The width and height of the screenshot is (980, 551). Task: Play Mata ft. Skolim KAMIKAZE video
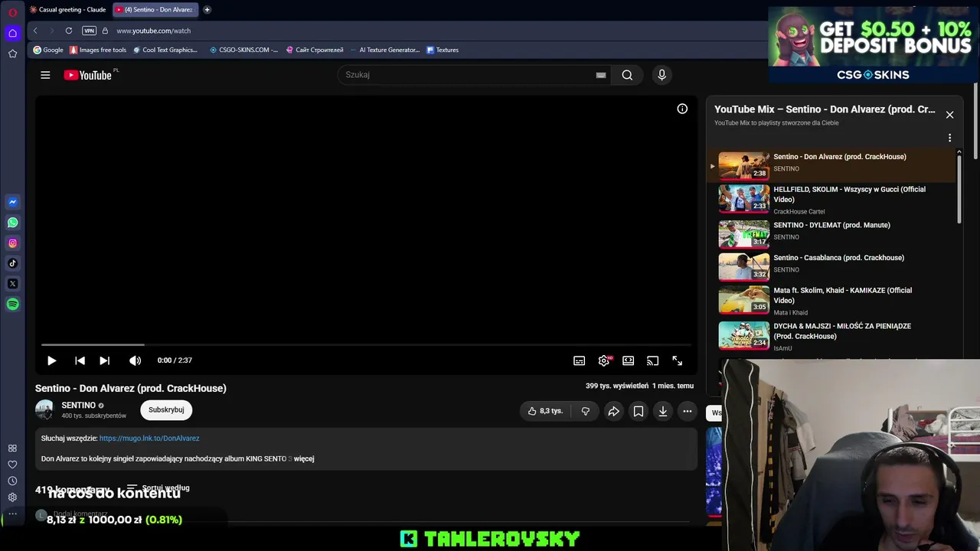pos(831,300)
